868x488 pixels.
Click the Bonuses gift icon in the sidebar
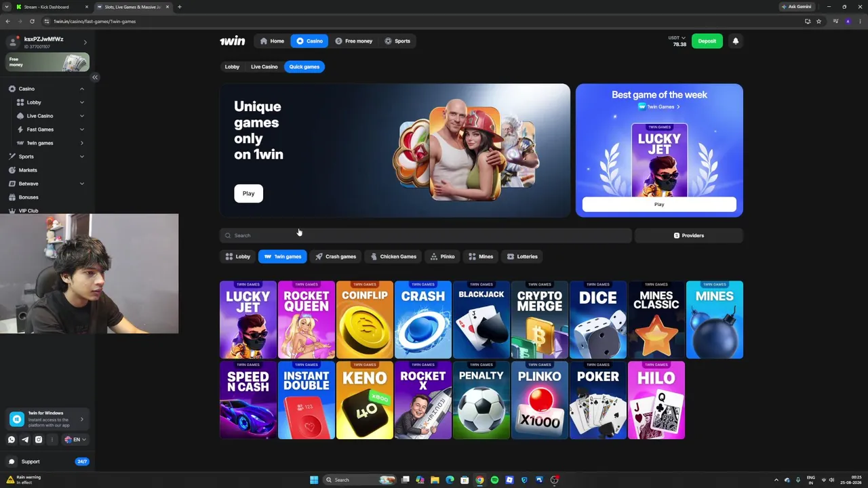click(x=12, y=197)
